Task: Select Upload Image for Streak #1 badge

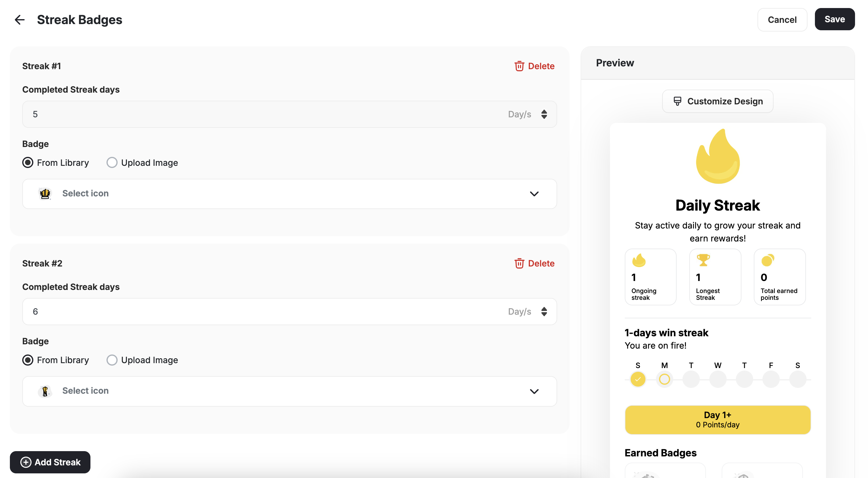Action: click(112, 163)
